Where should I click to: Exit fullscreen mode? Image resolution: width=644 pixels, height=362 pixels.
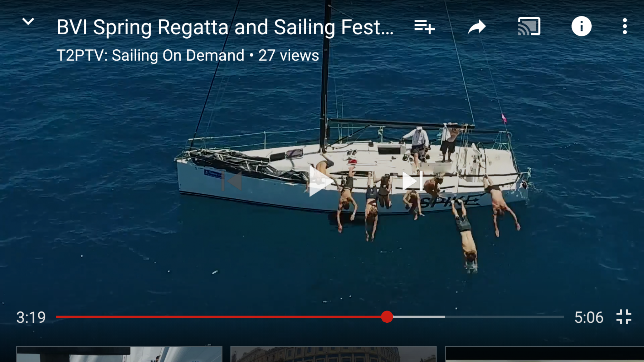click(x=624, y=317)
